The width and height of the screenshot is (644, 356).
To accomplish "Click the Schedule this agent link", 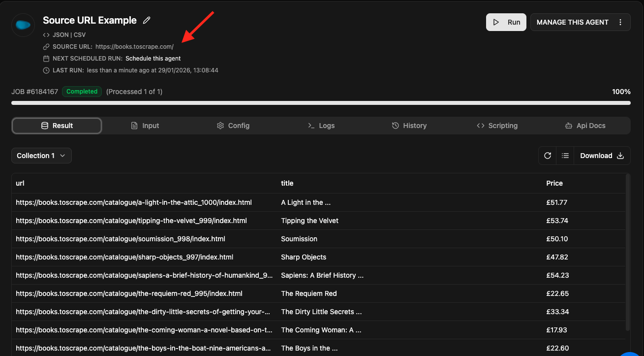I will (x=153, y=59).
